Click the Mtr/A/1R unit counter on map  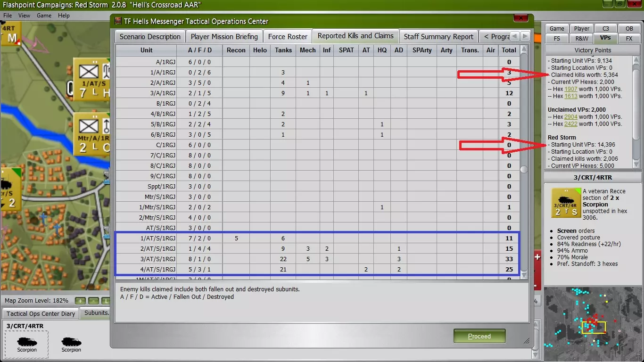92,134
